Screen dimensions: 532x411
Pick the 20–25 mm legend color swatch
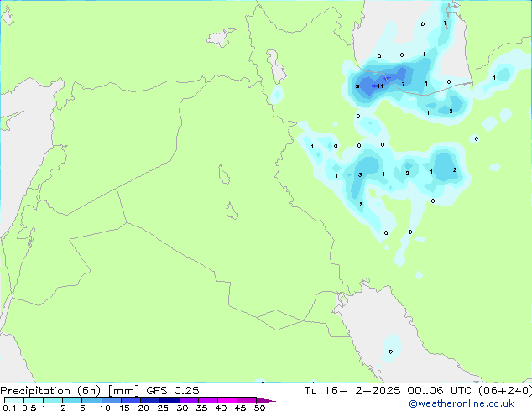coord(150,400)
